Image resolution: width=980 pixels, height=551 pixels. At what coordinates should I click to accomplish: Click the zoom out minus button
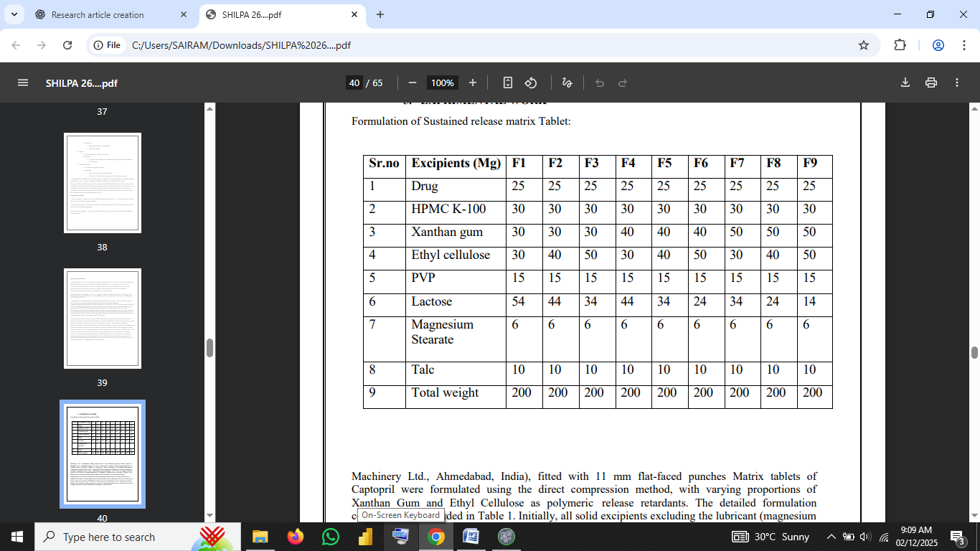point(412,83)
